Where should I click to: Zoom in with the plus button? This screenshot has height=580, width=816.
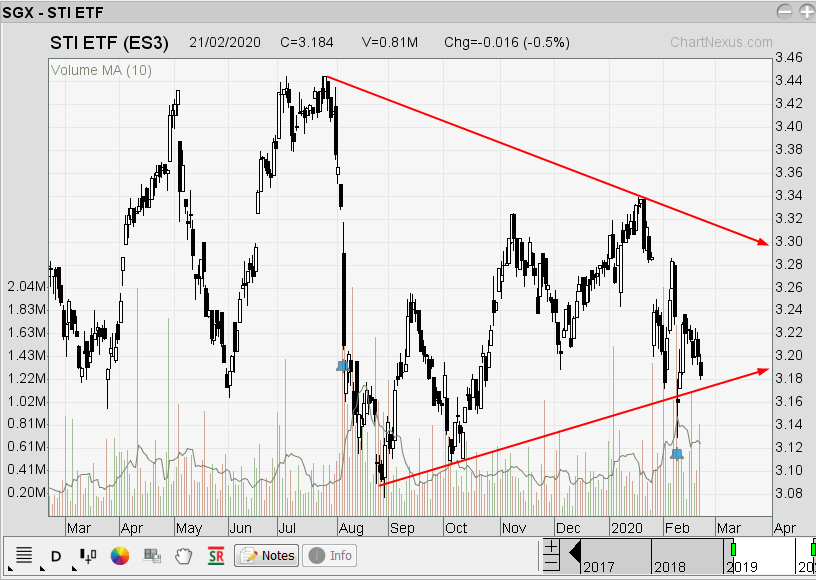pos(551,546)
